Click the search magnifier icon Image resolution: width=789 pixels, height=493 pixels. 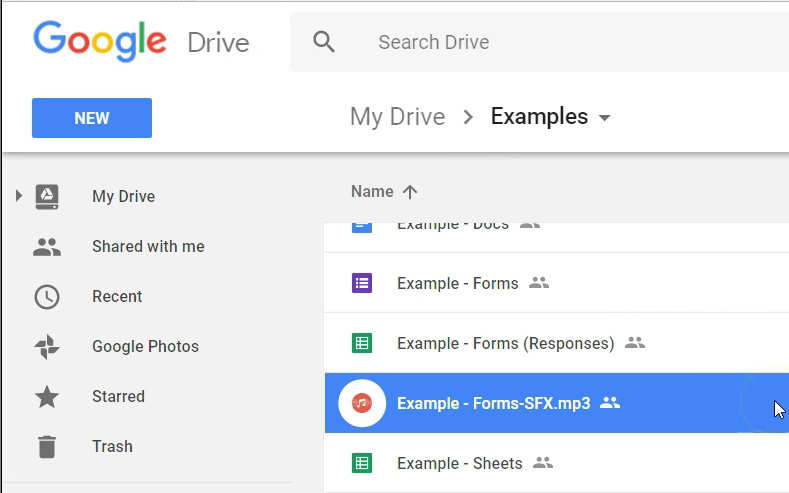click(324, 42)
